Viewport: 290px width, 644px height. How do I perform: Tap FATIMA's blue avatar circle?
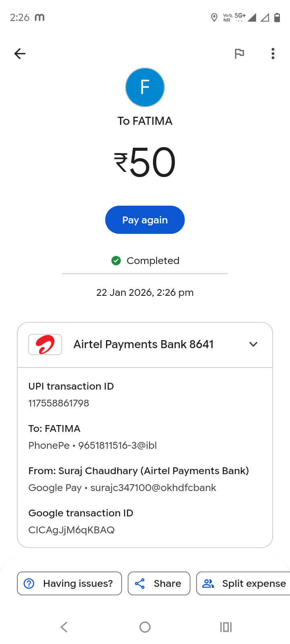(145, 87)
